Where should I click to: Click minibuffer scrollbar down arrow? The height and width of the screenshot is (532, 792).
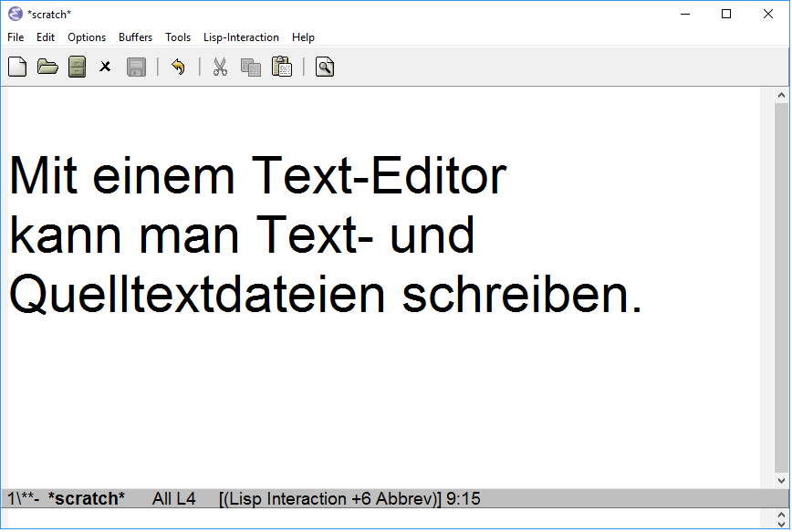click(781, 525)
